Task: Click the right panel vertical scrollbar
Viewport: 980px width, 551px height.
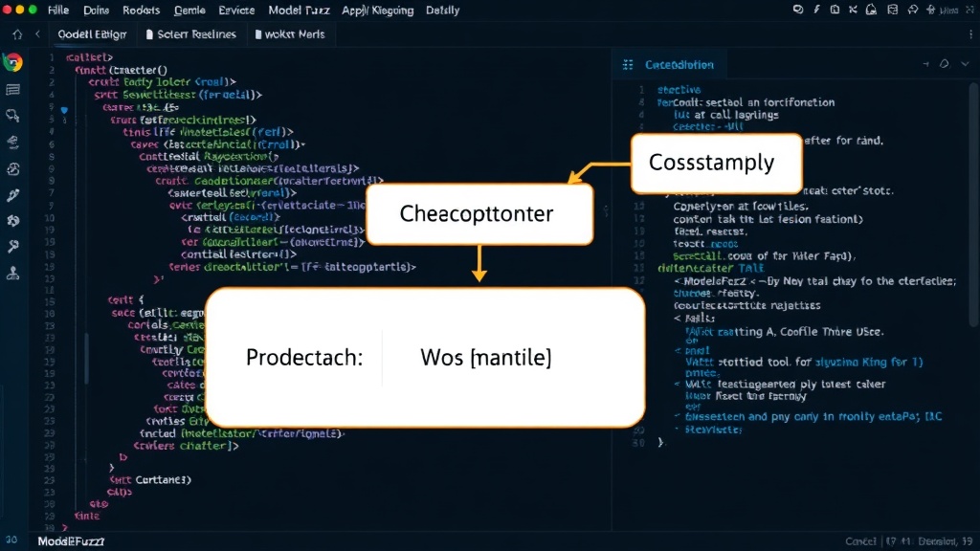Action: tap(974, 207)
